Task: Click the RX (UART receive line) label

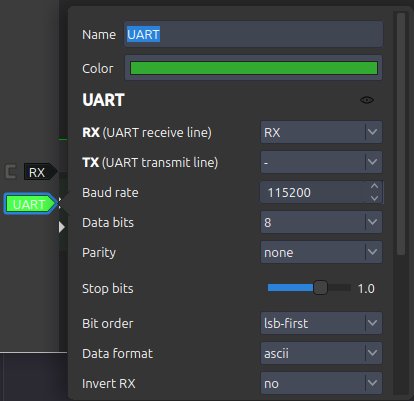Action: (x=147, y=133)
